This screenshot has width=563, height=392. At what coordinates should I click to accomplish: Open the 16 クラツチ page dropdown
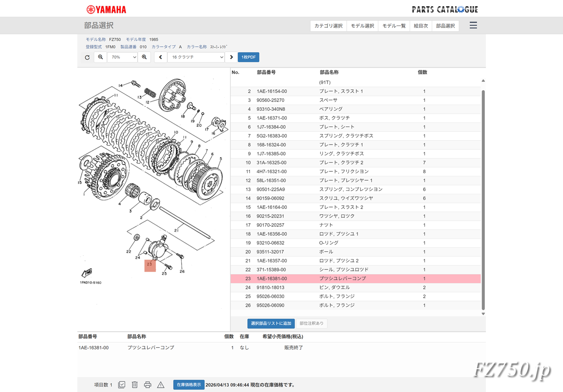tap(196, 57)
